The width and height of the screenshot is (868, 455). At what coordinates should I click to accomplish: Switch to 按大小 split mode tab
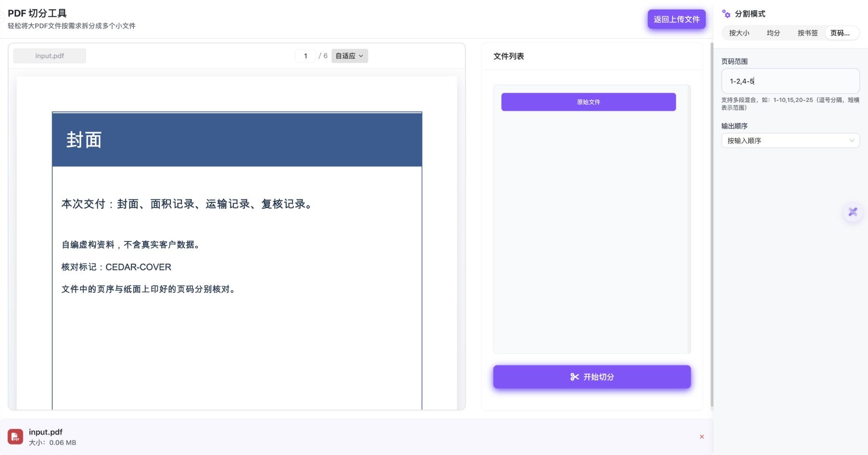739,33
